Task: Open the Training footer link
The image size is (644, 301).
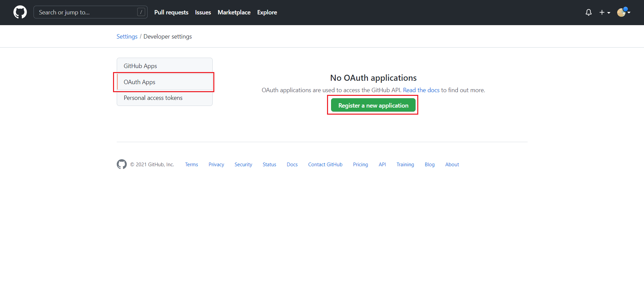Action: pyautogui.click(x=405, y=165)
